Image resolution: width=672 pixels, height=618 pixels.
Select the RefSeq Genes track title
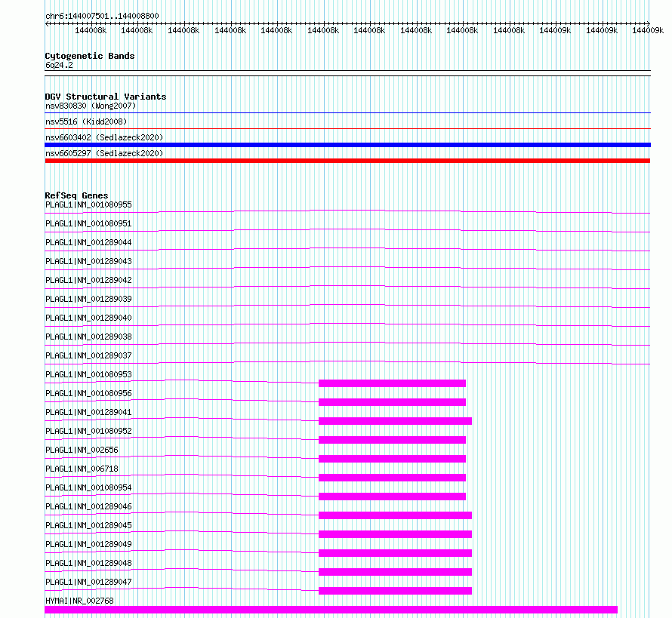pos(76,195)
